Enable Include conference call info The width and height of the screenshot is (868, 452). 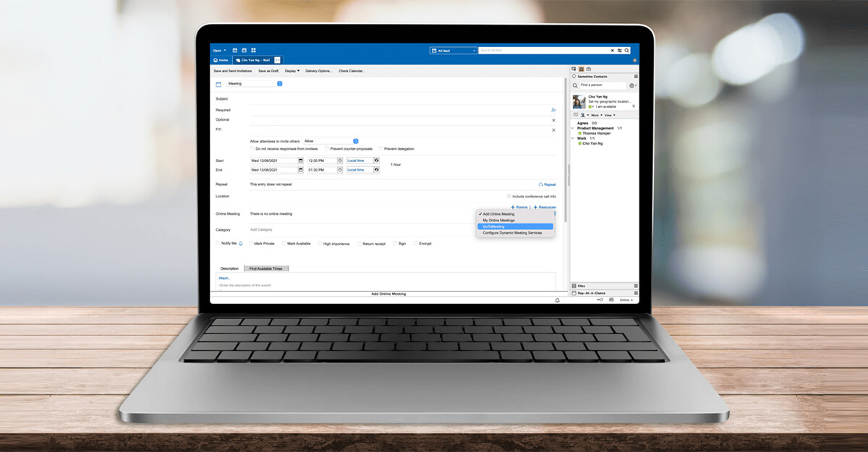(x=509, y=195)
